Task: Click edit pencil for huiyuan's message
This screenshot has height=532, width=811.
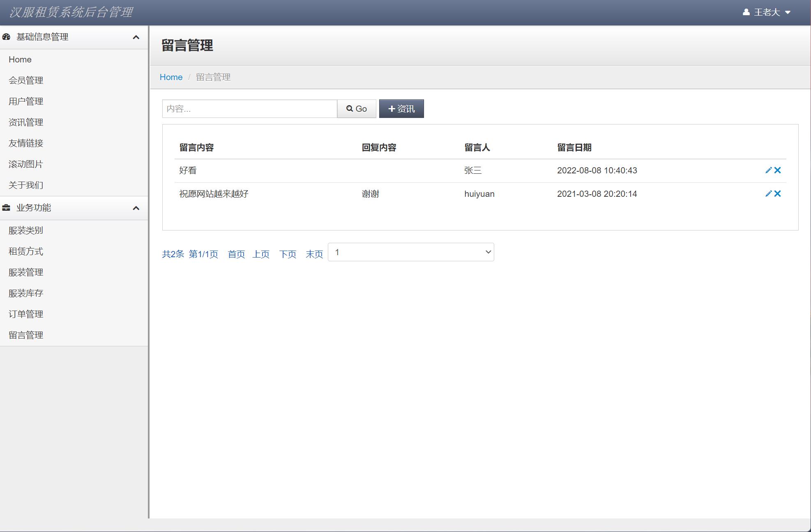Action: point(768,193)
